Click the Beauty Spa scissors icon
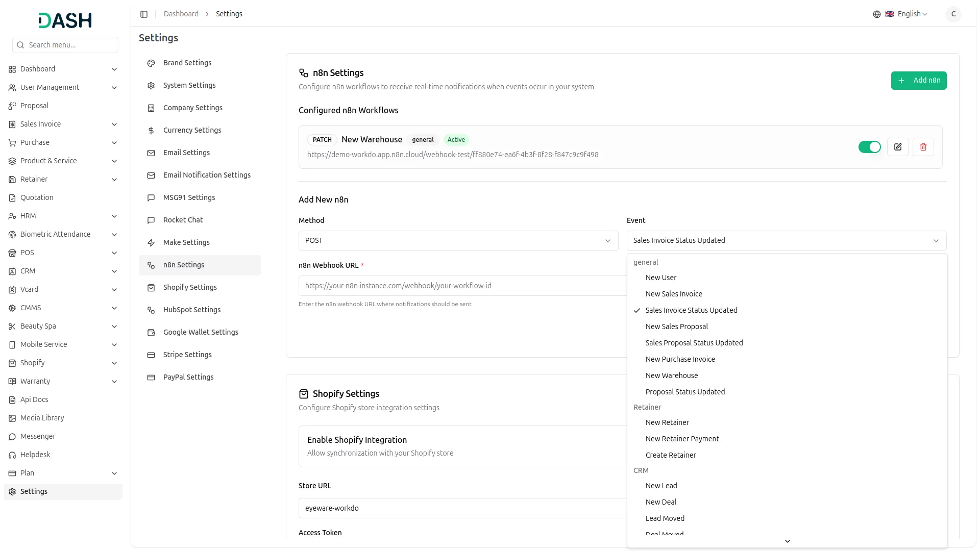980x551 pixels. tap(12, 327)
